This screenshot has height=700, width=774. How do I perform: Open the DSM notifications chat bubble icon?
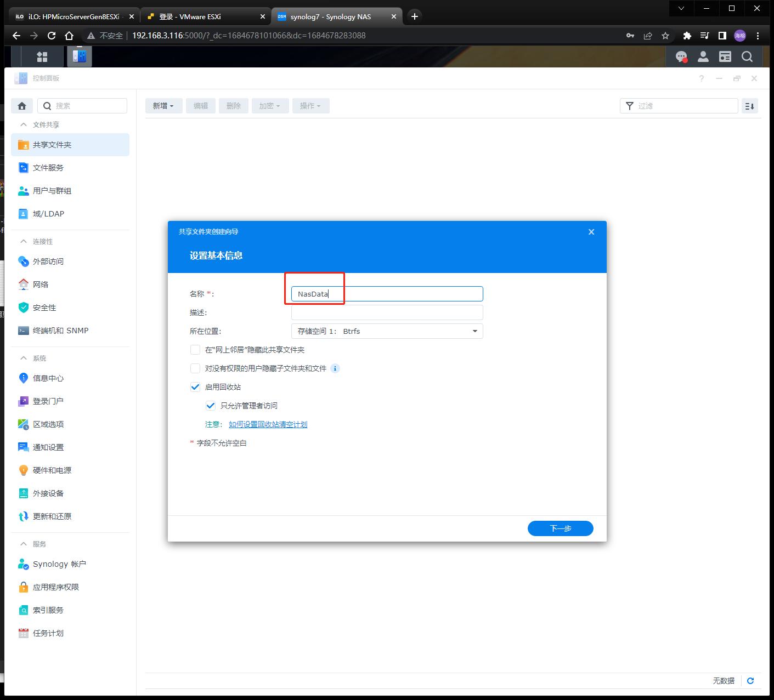pos(681,56)
